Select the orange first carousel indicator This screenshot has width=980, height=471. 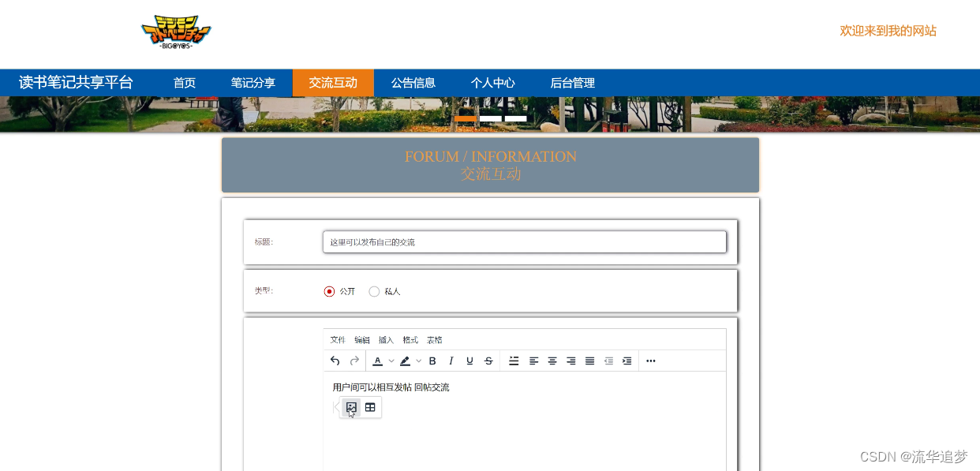point(466,118)
